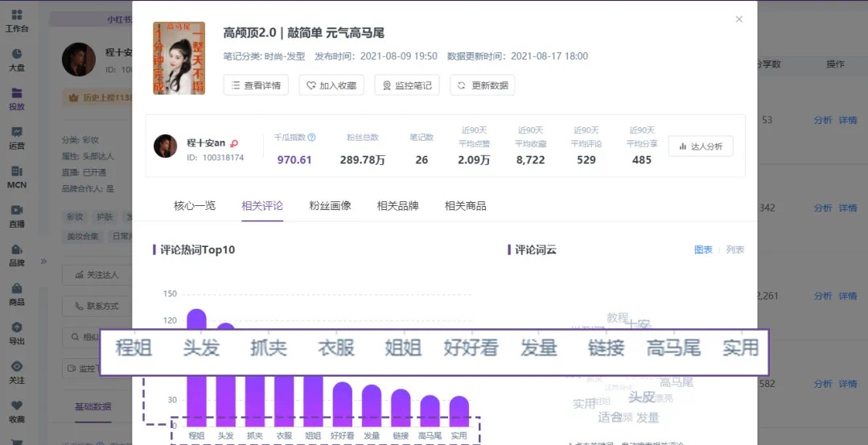
Task: Click the 970.61 千瓜指数 value
Action: click(294, 160)
